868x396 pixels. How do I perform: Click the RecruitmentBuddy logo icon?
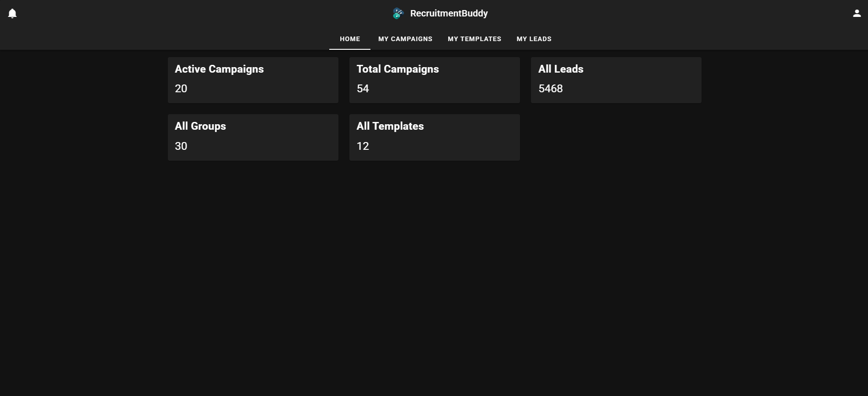coord(398,13)
